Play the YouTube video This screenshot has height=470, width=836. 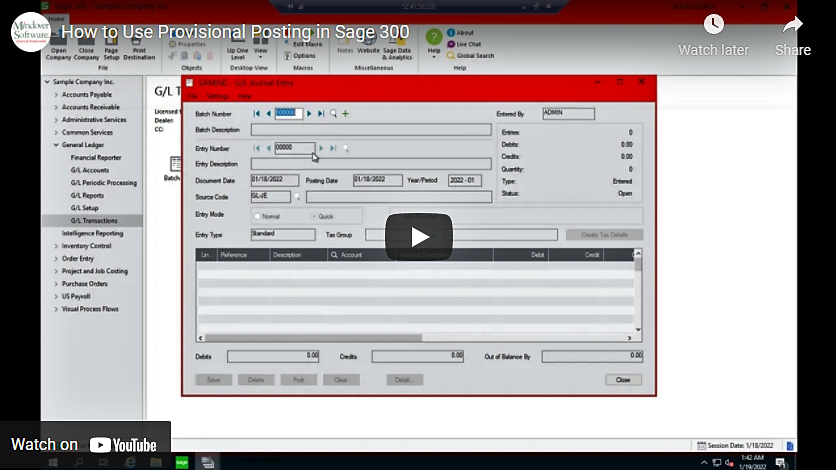click(419, 237)
